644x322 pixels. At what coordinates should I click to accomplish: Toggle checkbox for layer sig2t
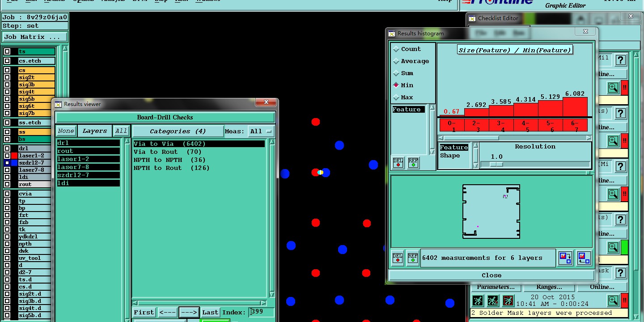[x=7, y=77]
